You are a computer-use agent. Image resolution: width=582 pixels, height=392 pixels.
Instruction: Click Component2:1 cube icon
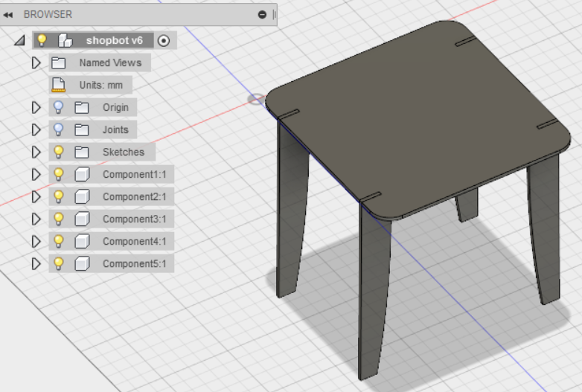82,196
